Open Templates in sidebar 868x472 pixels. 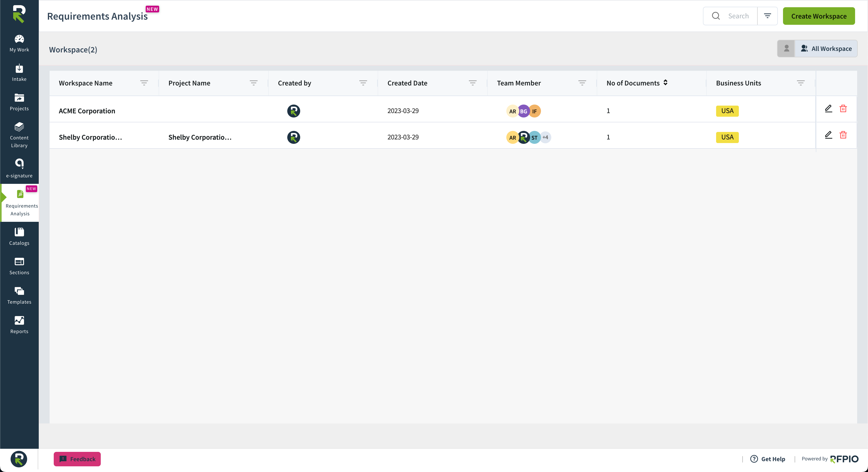pyautogui.click(x=19, y=295)
